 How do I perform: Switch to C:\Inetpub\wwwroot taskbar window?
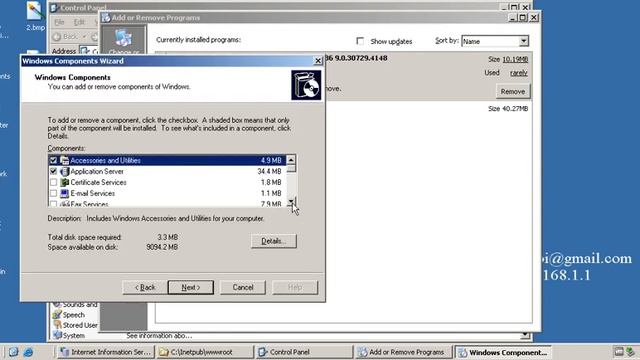[x=205, y=352]
